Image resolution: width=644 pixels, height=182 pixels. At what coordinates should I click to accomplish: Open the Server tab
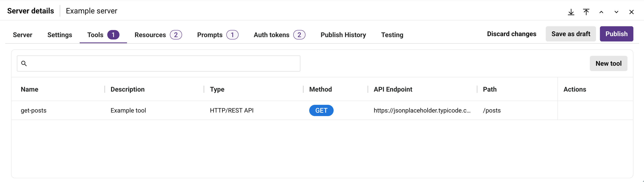point(22,35)
